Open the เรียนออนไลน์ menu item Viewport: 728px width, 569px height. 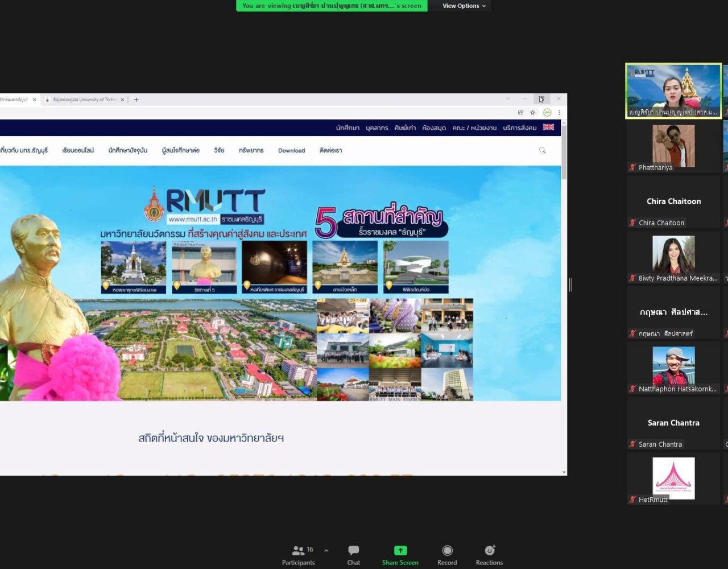(x=78, y=151)
